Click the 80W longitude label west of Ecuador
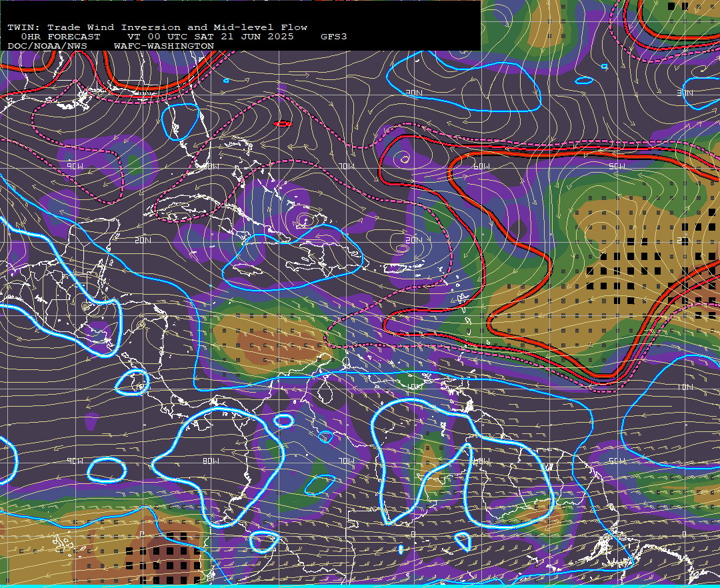This screenshot has width=720, height=588. (211, 461)
